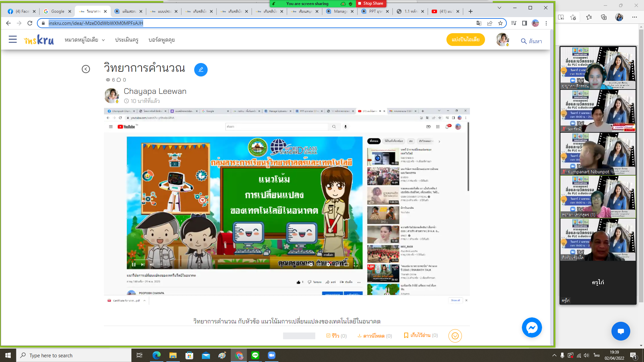Bookmark the page with the star icon
This screenshot has width=644, height=362.
[500, 23]
